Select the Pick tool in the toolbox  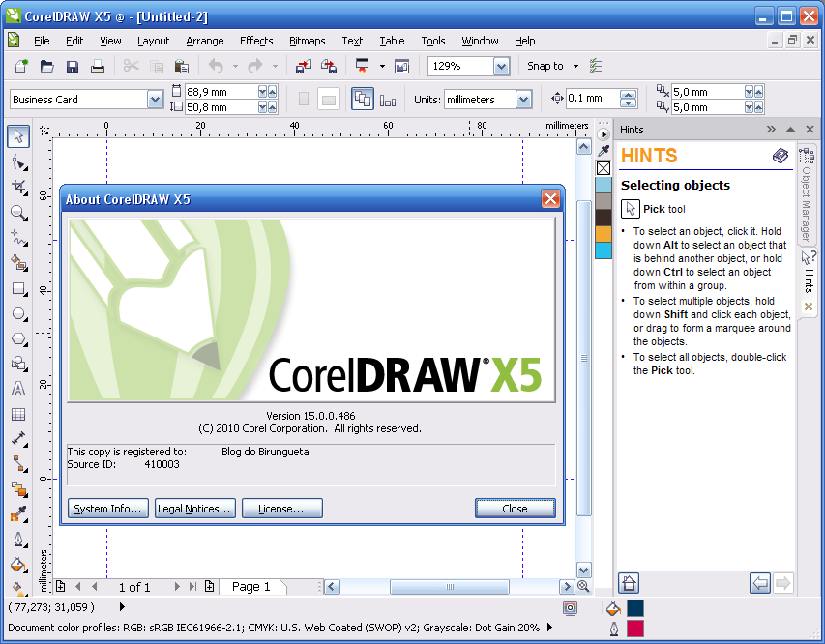[x=18, y=136]
